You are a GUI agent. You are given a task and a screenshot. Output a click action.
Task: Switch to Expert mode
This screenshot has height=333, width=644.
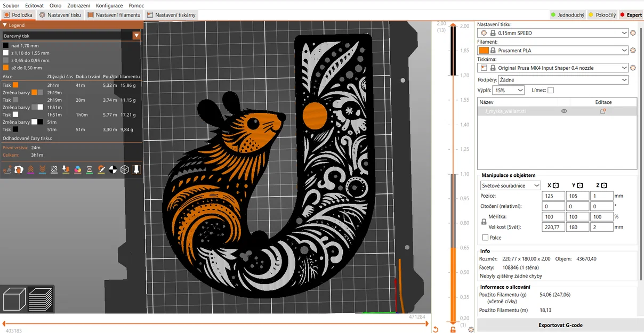point(631,15)
